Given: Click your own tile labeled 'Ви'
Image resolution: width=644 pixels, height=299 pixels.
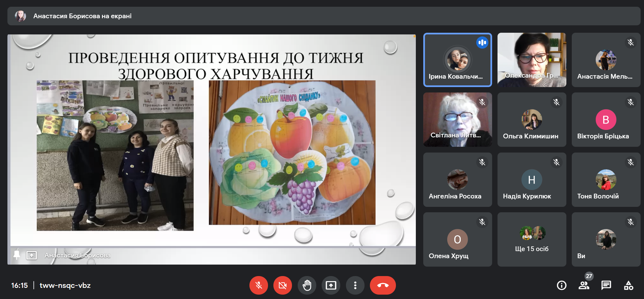Looking at the screenshot, I should [606, 240].
